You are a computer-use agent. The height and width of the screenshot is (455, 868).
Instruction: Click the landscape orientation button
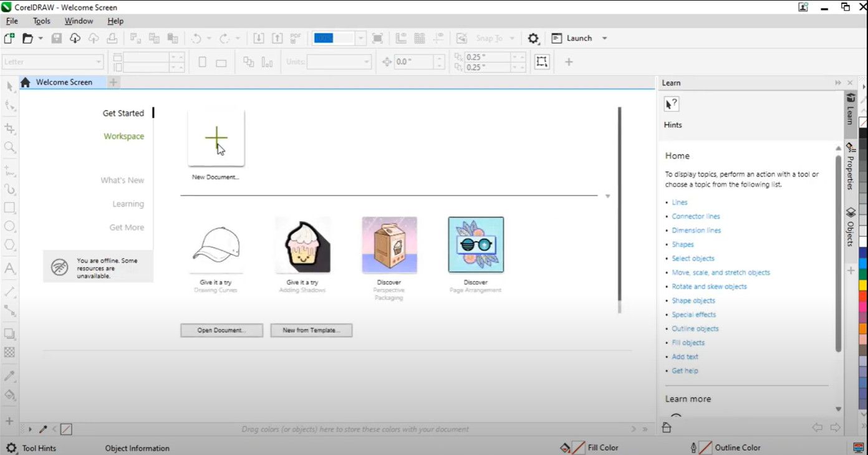221,62
